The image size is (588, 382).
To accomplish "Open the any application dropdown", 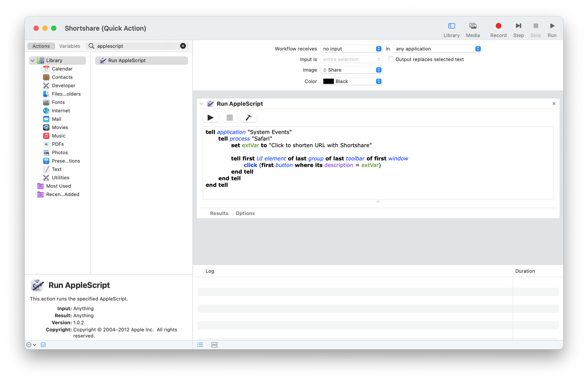I will (x=437, y=49).
